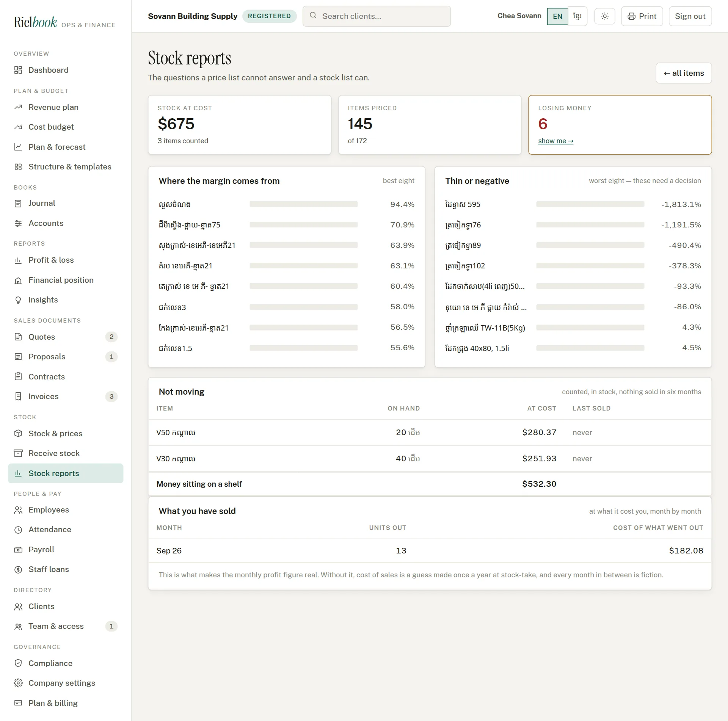Viewport: 728px width, 721px height.
Task: Click the -1,813.1% margin bar
Action: (590, 204)
